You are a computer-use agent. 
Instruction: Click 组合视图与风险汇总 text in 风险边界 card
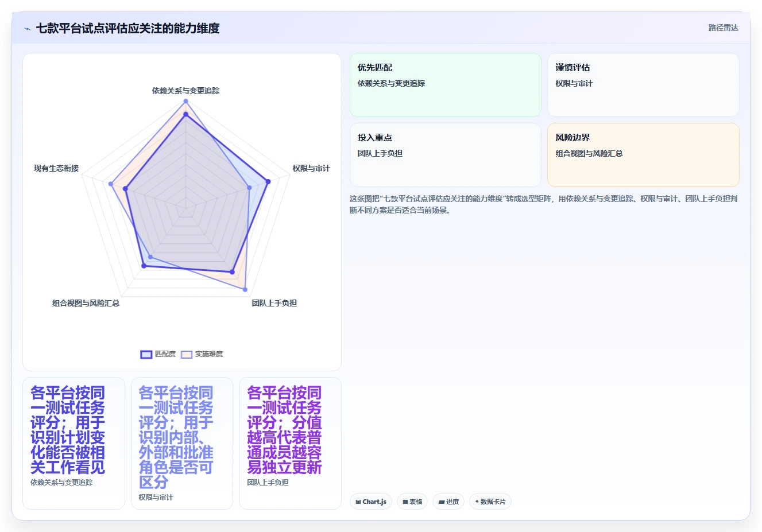(589, 153)
